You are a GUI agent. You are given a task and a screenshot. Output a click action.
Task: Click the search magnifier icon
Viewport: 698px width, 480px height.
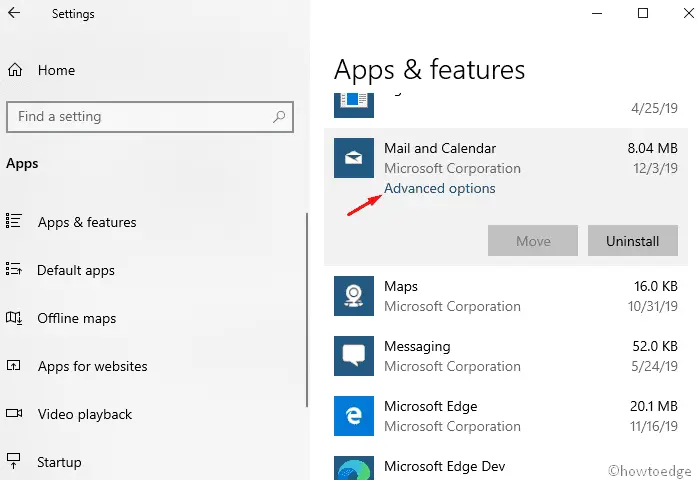coord(279,117)
